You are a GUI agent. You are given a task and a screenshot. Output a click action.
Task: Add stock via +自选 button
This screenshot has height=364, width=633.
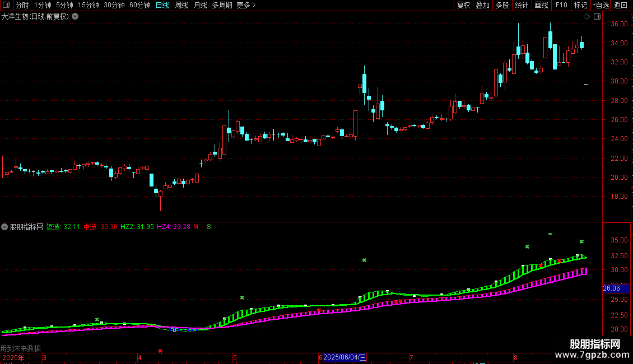coord(601,5)
